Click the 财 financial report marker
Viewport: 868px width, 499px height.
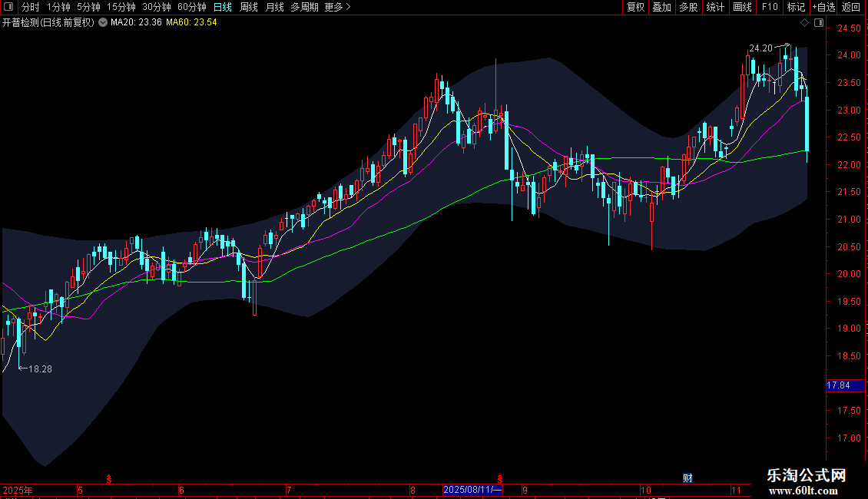click(687, 478)
